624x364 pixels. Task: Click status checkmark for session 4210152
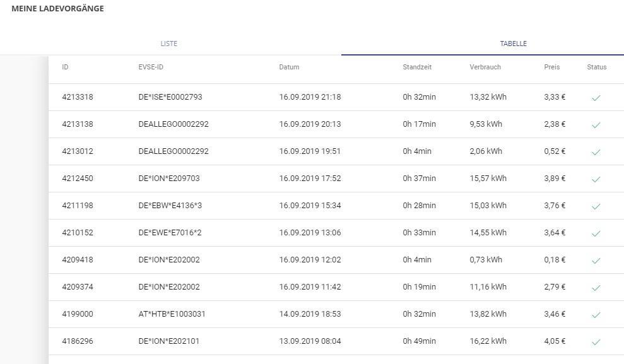point(596,233)
